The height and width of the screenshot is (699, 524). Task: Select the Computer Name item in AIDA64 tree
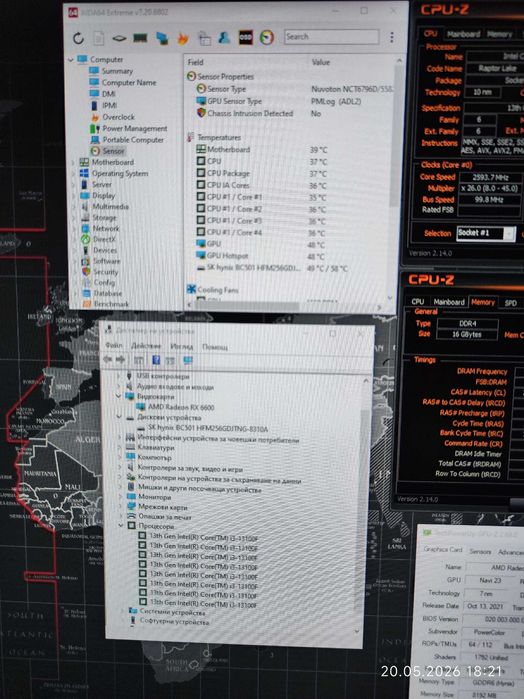(123, 82)
